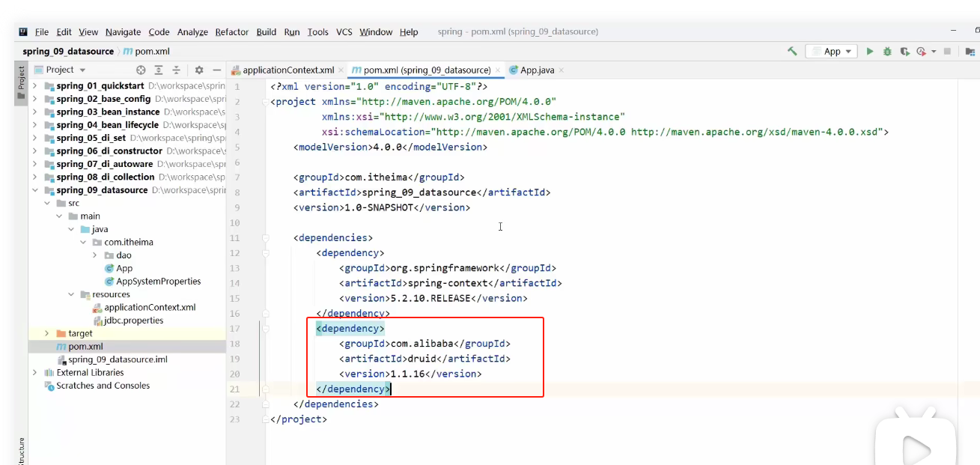
Task: Close the pom.xml editor tab
Action: click(x=498, y=70)
